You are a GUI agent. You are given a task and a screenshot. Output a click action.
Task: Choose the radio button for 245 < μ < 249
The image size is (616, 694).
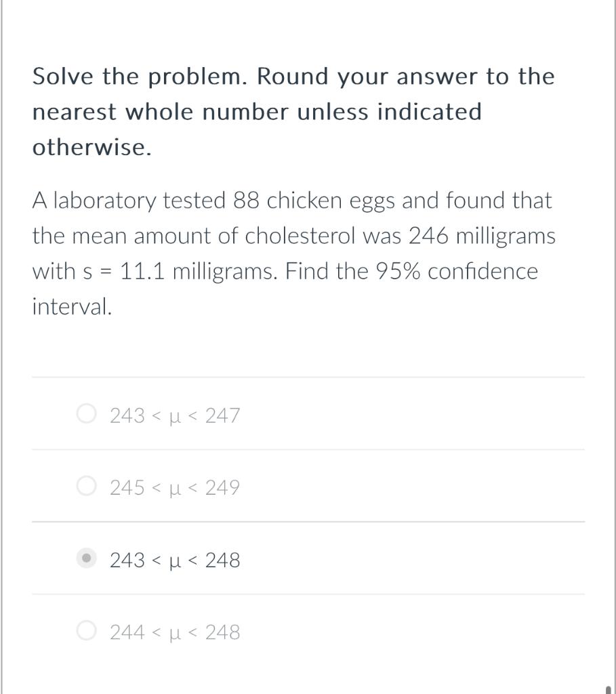pos(86,485)
